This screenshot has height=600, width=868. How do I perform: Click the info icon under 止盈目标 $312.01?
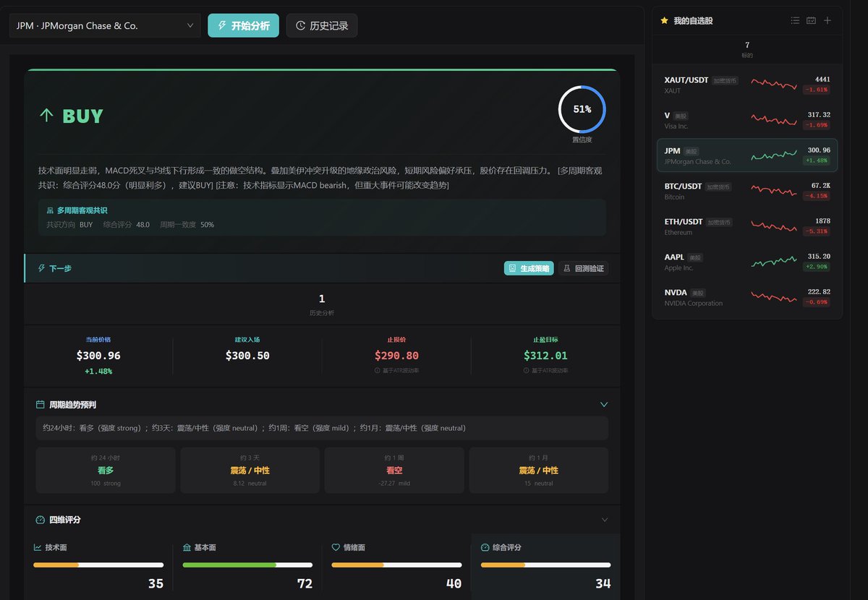tap(527, 371)
